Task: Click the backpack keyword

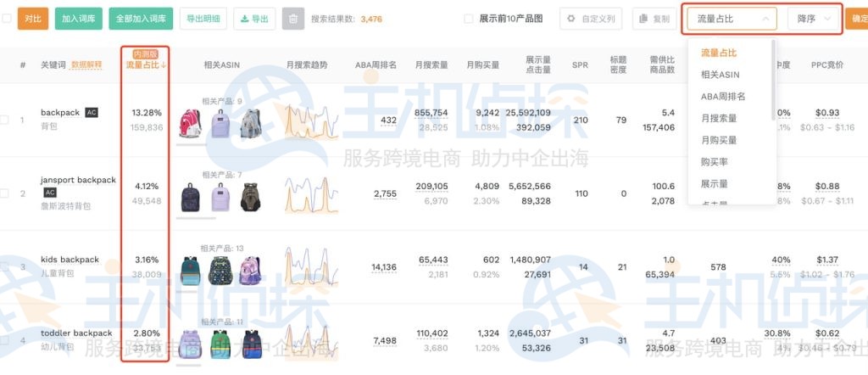Action: pos(60,113)
